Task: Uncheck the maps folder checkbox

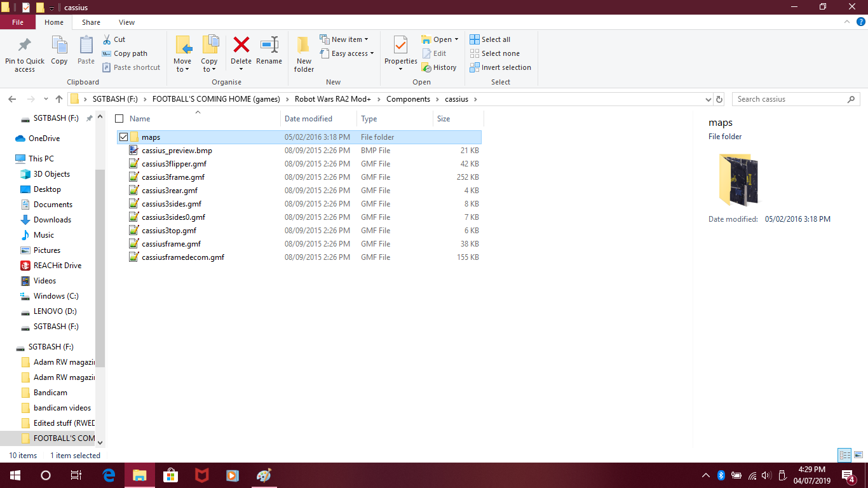Action: pyautogui.click(x=123, y=137)
